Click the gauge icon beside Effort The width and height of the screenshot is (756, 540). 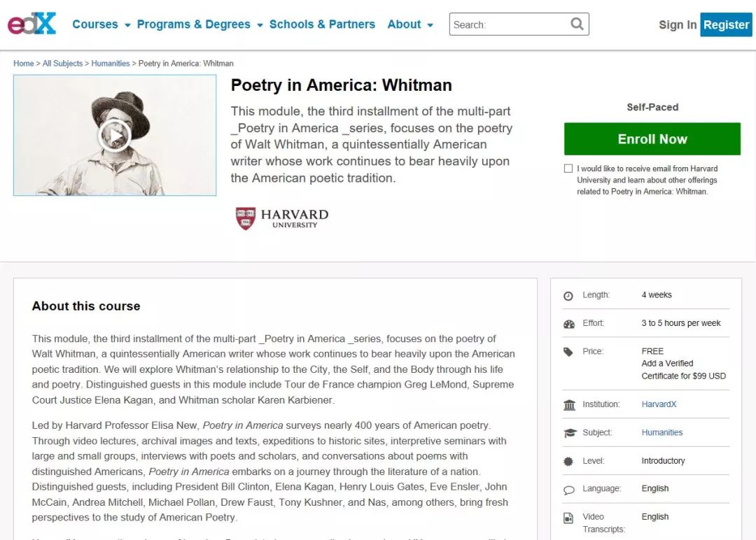[x=568, y=324]
